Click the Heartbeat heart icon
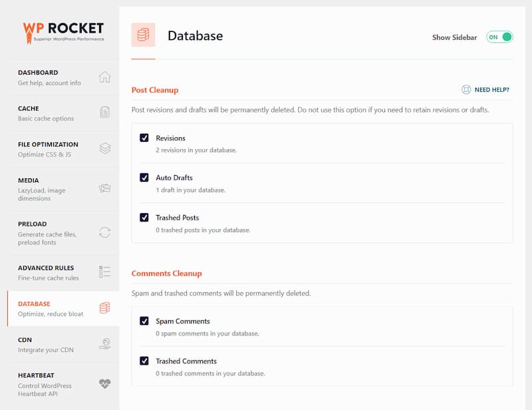 tap(105, 383)
